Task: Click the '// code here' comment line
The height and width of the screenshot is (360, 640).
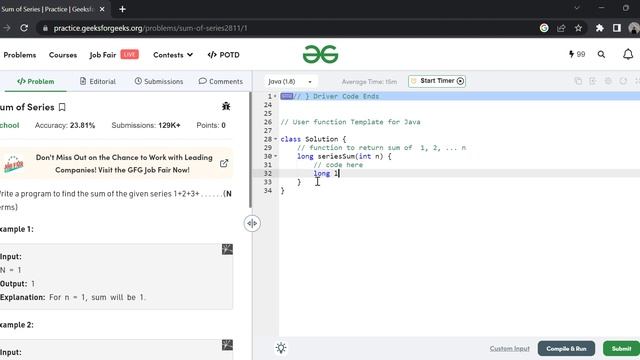Action: [x=338, y=165]
